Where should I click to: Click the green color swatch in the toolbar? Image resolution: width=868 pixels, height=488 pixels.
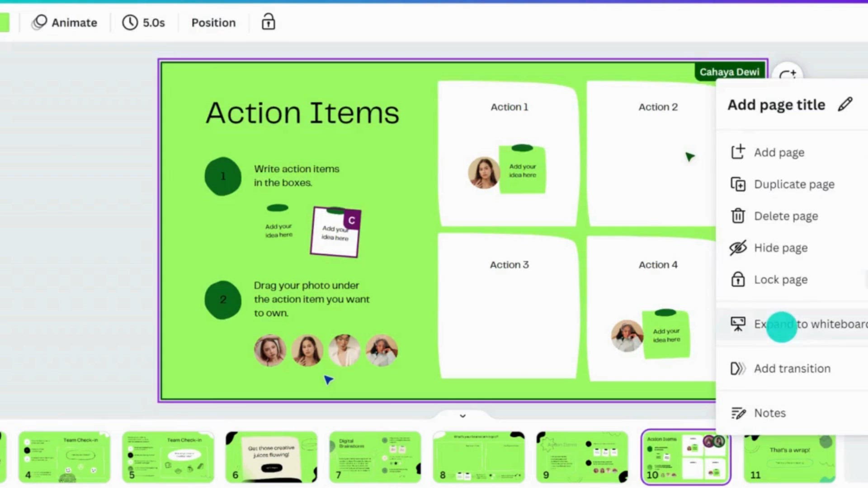tap(5, 23)
